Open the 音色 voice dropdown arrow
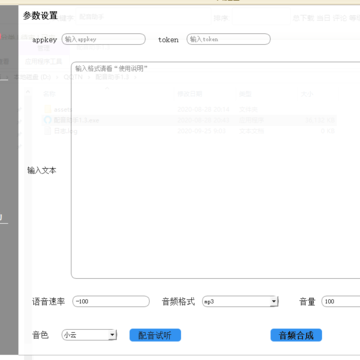Viewport: 360px width, 360px height. pos(112,335)
